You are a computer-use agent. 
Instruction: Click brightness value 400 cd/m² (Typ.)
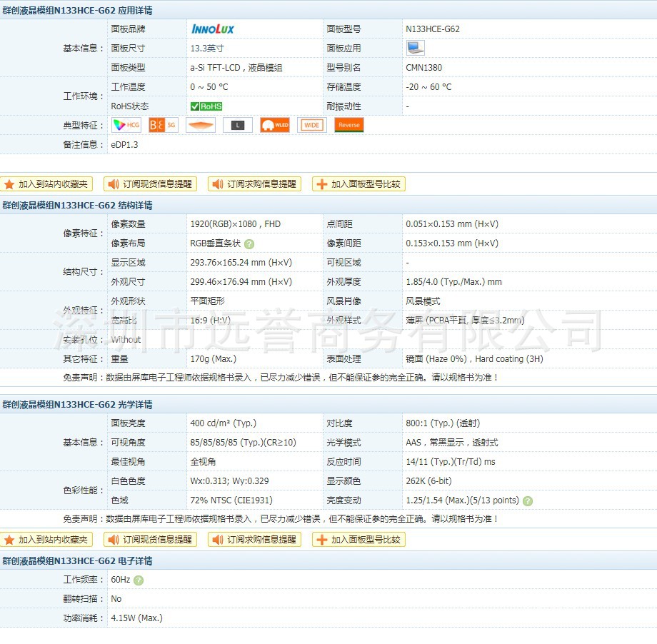(224, 423)
